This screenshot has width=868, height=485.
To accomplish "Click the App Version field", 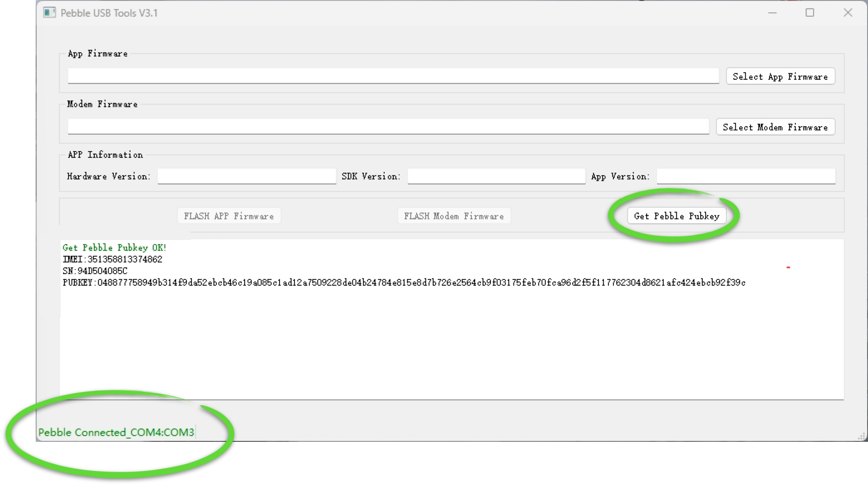I will click(745, 176).
